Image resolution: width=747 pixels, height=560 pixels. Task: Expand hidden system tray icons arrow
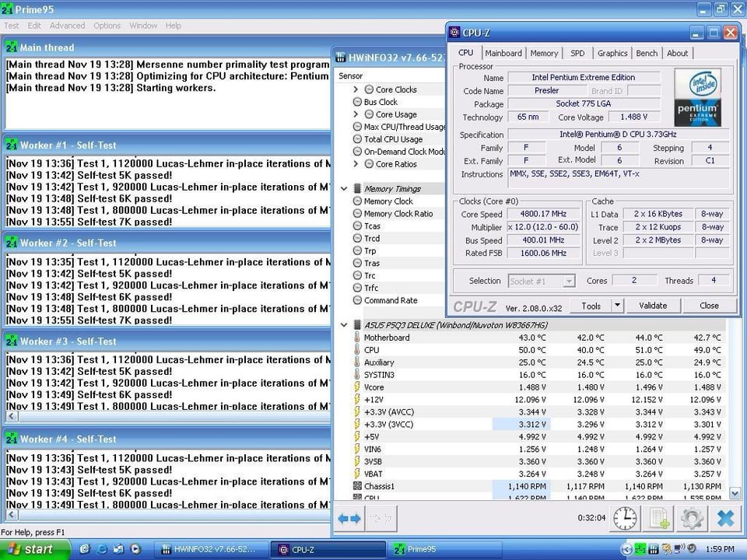(x=627, y=550)
